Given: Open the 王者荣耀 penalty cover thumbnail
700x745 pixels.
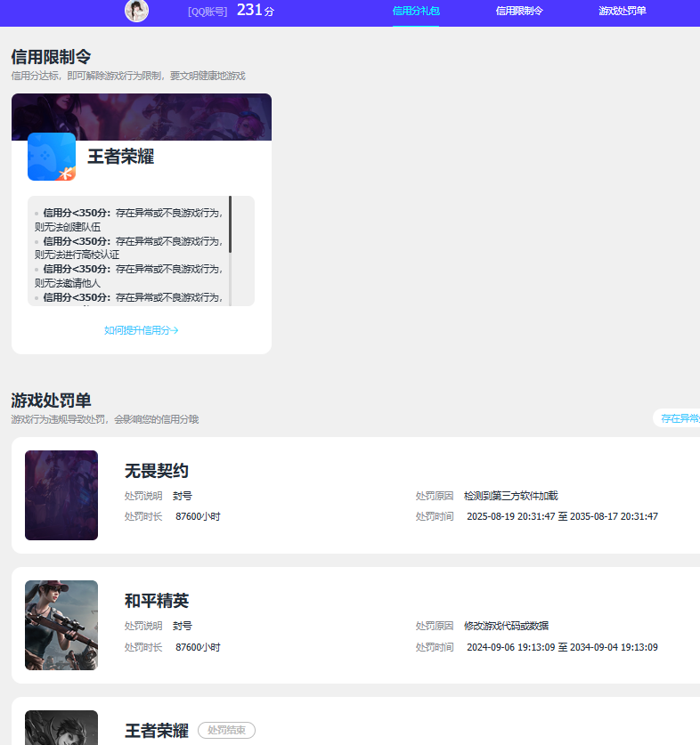Looking at the screenshot, I should [61, 727].
